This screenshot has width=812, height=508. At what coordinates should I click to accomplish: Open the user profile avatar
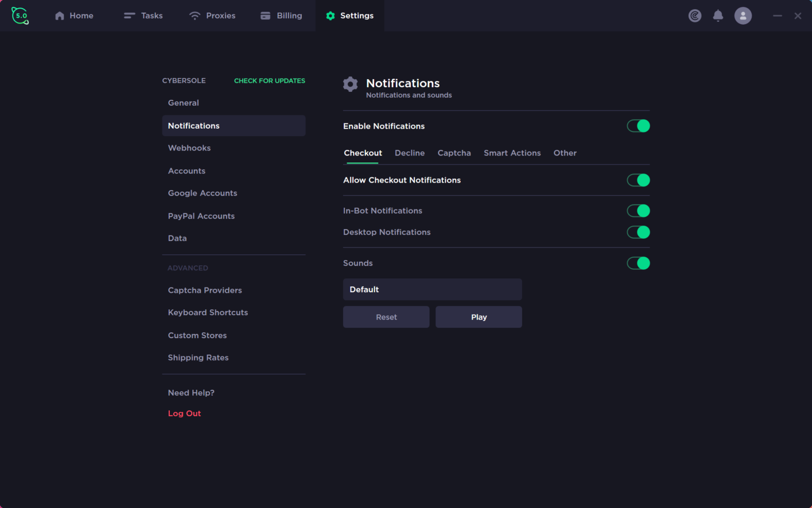tap(743, 15)
